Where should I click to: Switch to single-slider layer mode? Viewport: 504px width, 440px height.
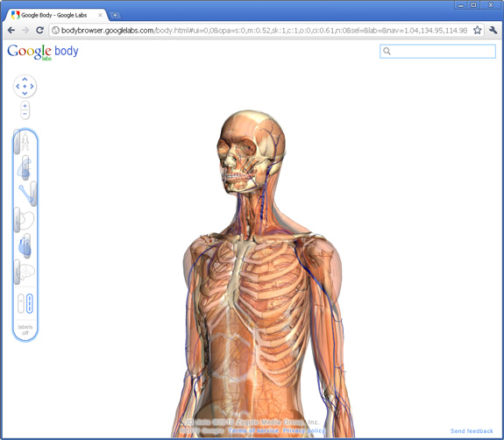pyautogui.click(x=21, y=303)
